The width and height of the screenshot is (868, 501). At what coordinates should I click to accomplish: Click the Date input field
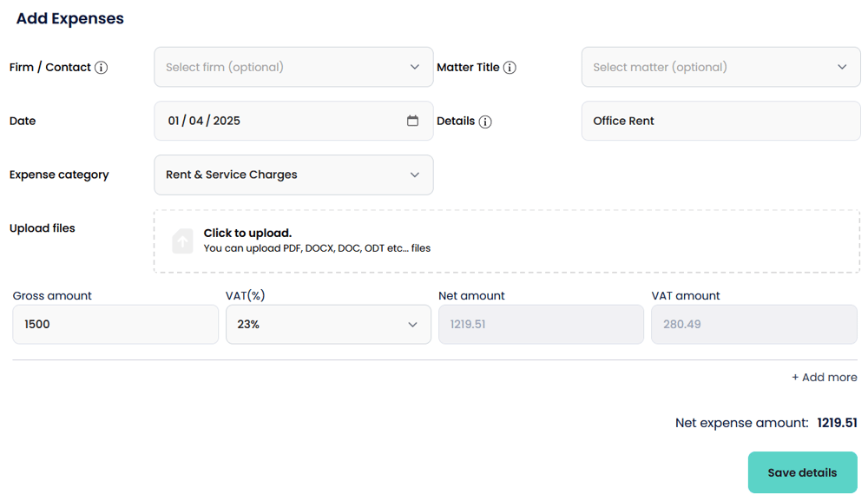pos(278,121)
